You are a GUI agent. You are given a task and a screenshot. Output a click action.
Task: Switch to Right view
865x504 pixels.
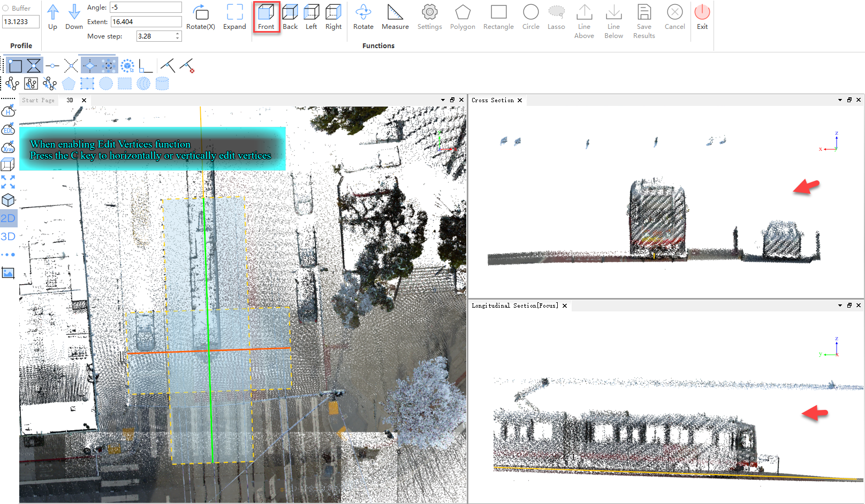click(333, 17)
